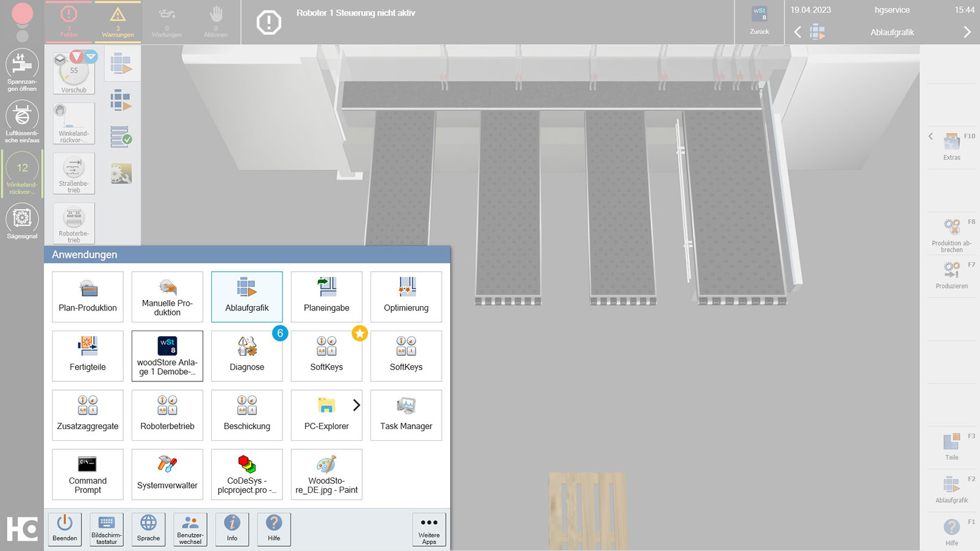Viewport: 980px width, 551px height.
Task: Adjust the Vorschub speed dial
Action: (x=74, y=73)
